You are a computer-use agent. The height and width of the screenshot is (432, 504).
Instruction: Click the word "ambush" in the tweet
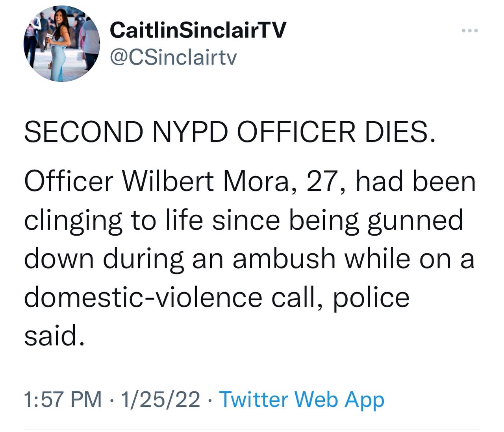coord(283,259)
